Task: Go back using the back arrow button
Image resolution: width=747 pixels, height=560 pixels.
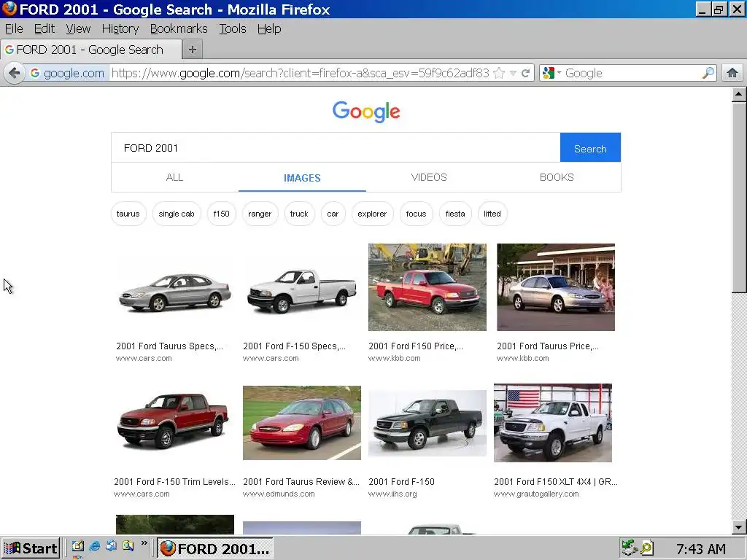Action: tap(15, 73)
